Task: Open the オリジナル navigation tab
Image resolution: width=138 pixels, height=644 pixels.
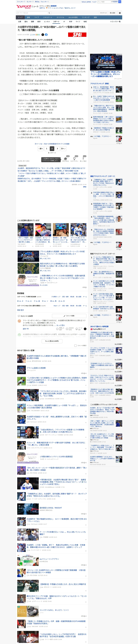Action: click(60, 17)
